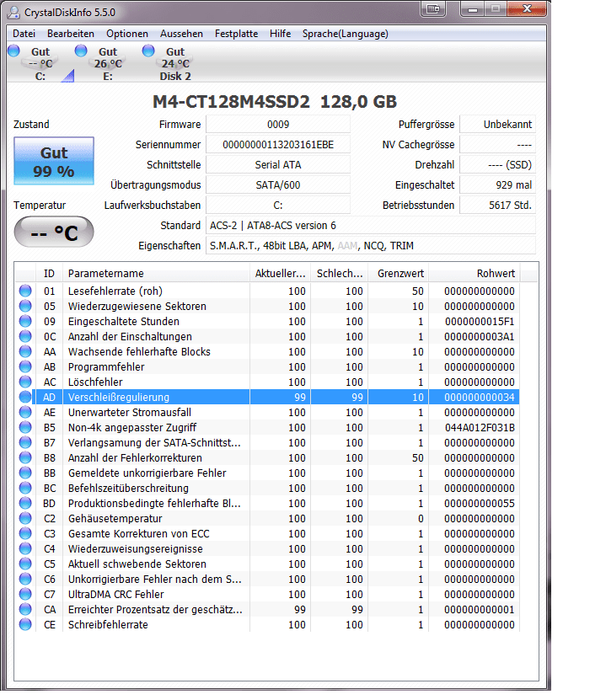This screenshot has width=606, height=700.
Task: Click the status orb of Non-4k angepasster Zugriff
Action: (x=25, y=428)
